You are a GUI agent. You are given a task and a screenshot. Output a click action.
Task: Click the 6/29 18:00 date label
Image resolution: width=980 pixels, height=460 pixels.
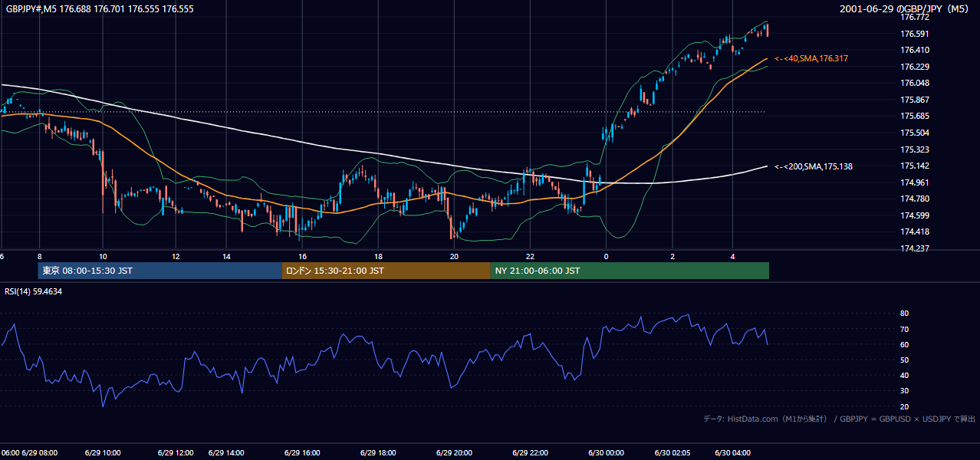pyautogui.click(x=378, y=452)
